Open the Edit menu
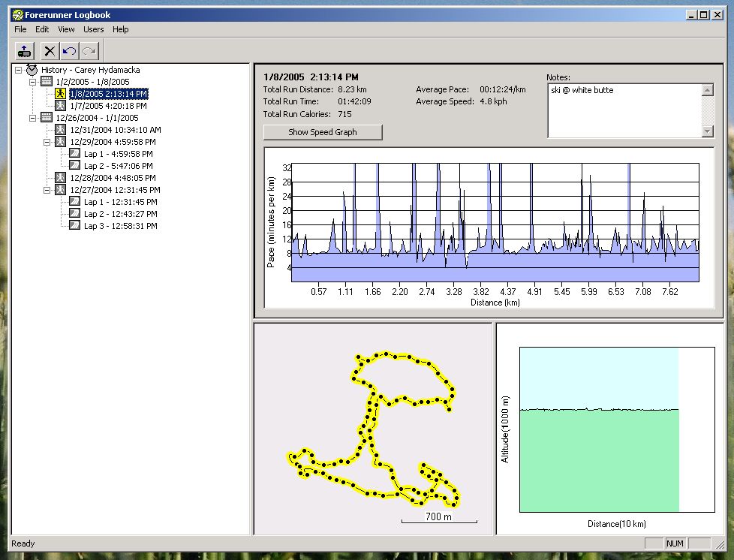 click(42, 29)
